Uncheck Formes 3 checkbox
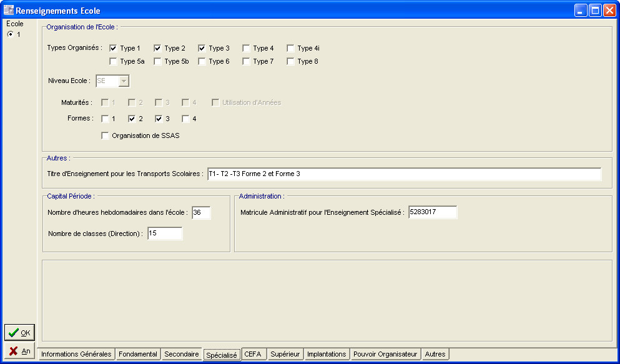The image size is (620, 364). point(159,119)
